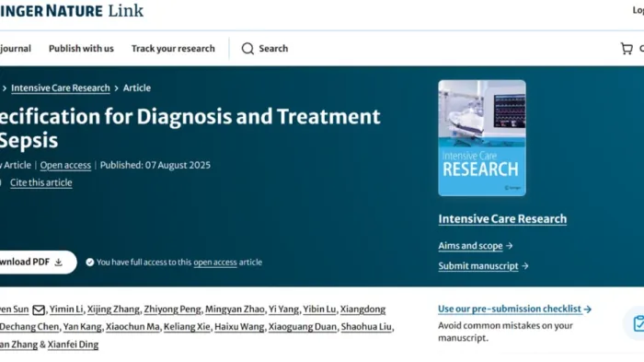The height and width of the screenshot is (362, 644).
Task: Open the Track your research menu
Action: [x=173, y=49]
